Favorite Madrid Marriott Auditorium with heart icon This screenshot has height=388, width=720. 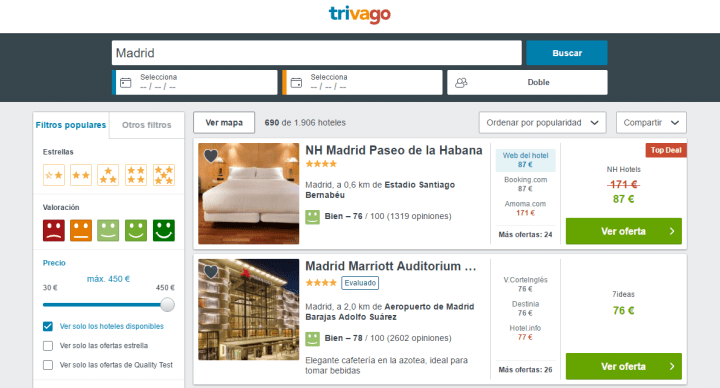tap(211, 272)
